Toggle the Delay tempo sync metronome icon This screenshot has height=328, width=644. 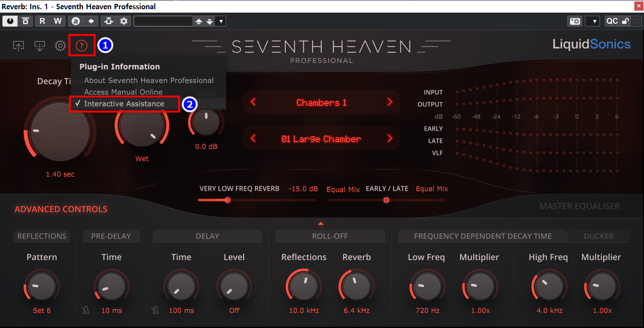click(x=155, y=310)
